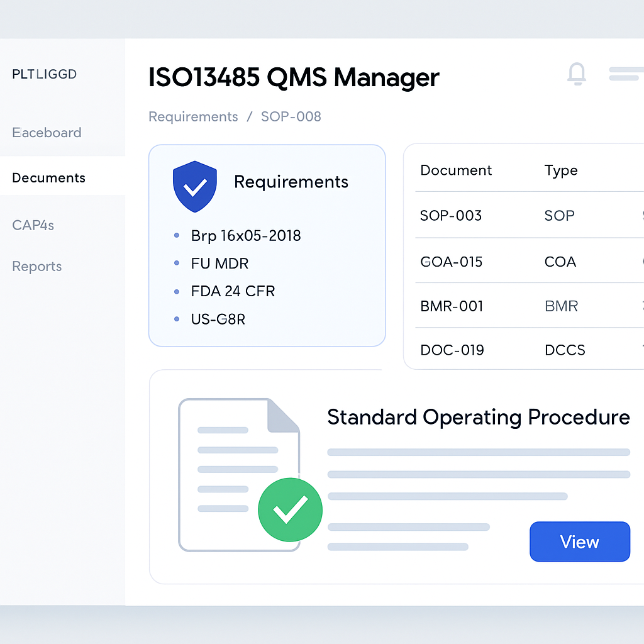
Task: Open the notifications bell icon
Action: coord(577,74)
